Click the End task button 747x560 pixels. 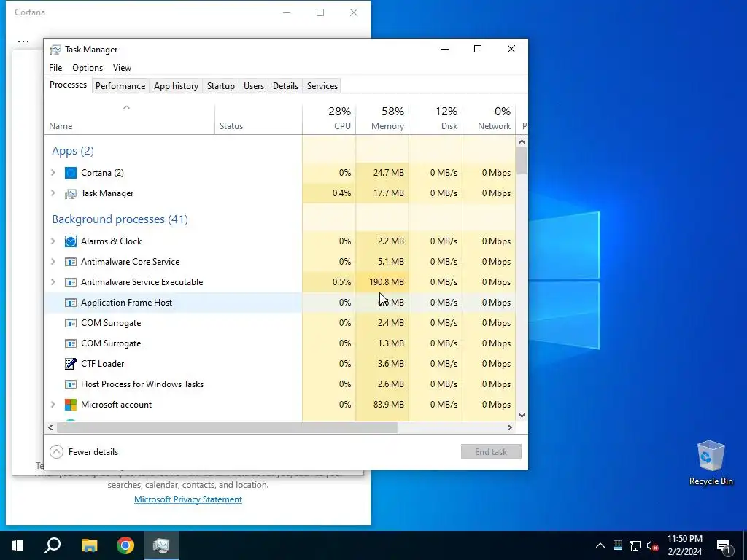[491, 452]
